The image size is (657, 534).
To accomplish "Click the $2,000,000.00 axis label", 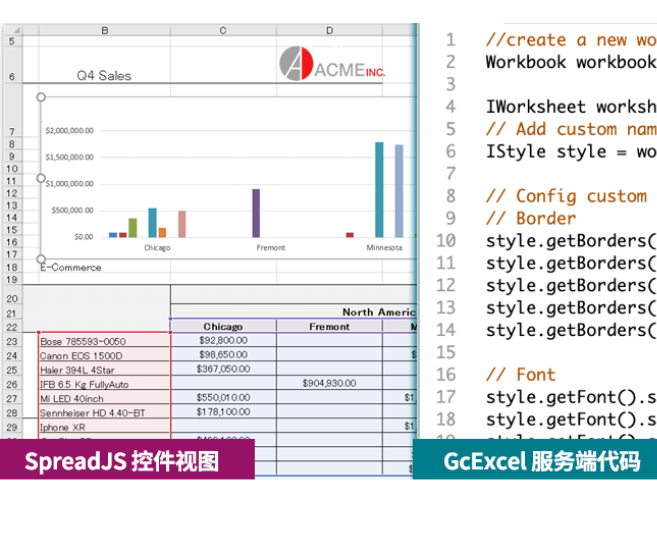I will (70, 131).
